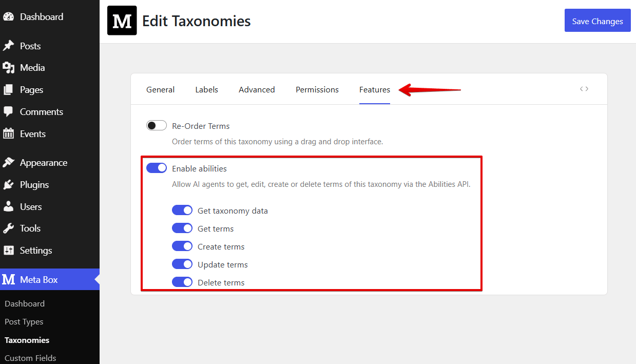Click the Update terms label
This screenshot has height=364, width=636.
[223, 264]
